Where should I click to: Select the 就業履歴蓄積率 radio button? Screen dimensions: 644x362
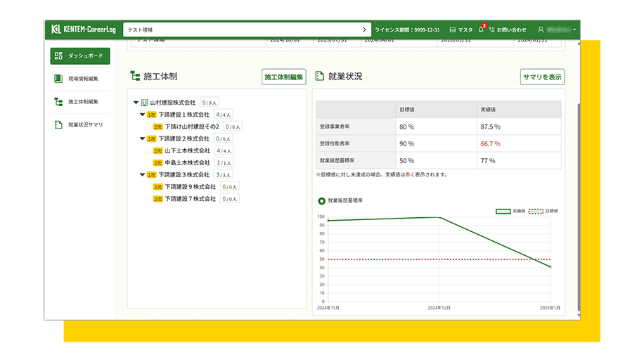click(321, 201)
